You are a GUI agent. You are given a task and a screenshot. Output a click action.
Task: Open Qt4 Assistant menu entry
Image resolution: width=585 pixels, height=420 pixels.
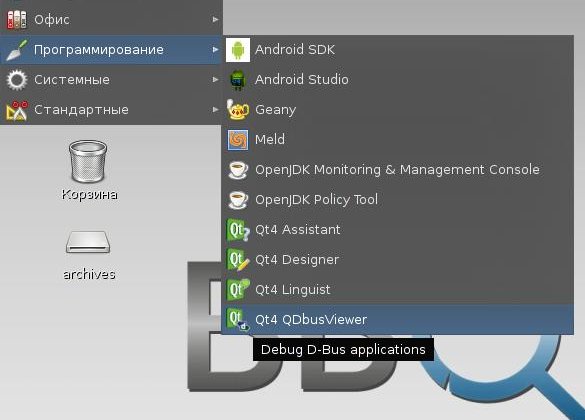click(x=398, y=230)
